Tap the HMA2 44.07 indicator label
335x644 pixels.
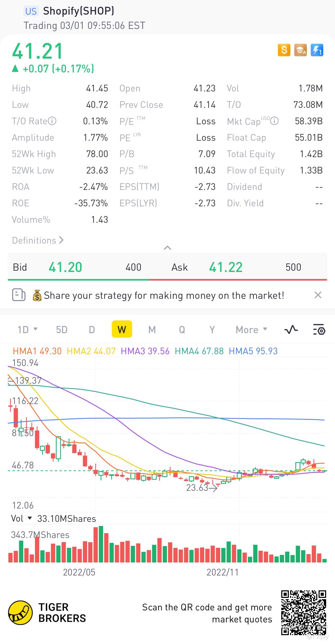coord(91,351)
